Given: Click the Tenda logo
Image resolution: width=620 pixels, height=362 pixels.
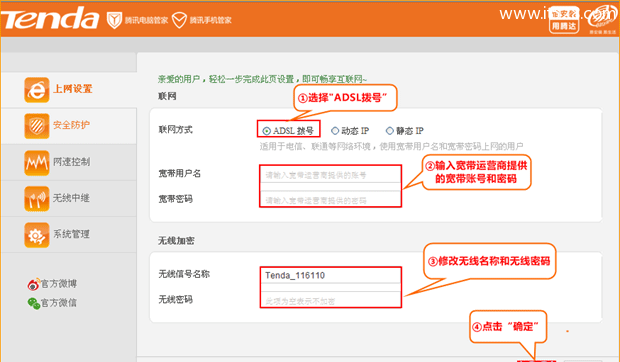Looking at the screenshot, I should point(49,19).
